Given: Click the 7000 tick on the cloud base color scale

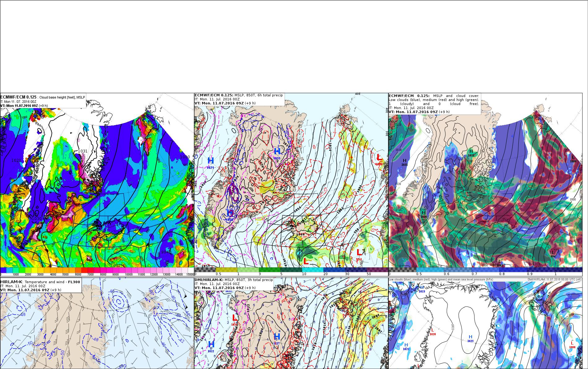Looking at the screenshot, I should pyautogui.click(x=90, y=275).
